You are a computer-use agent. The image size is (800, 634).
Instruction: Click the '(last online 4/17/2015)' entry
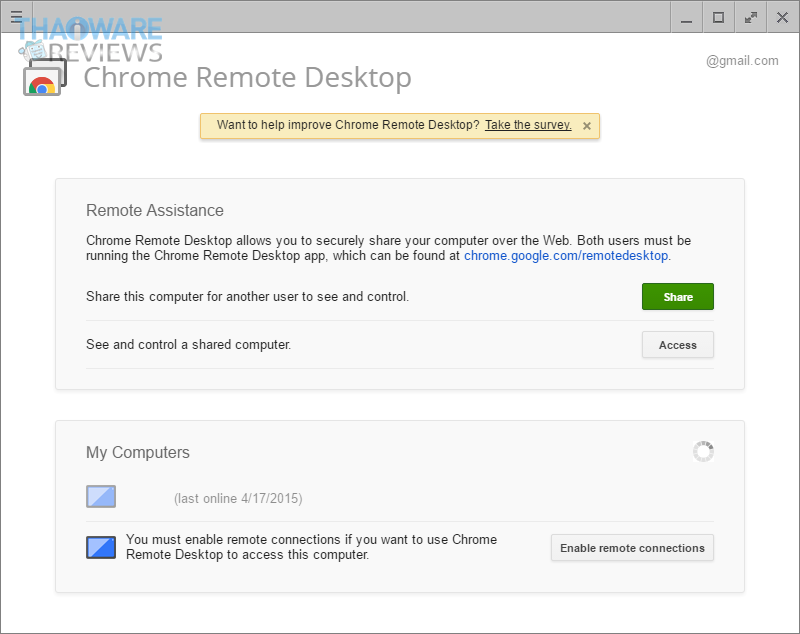point(238,498)
